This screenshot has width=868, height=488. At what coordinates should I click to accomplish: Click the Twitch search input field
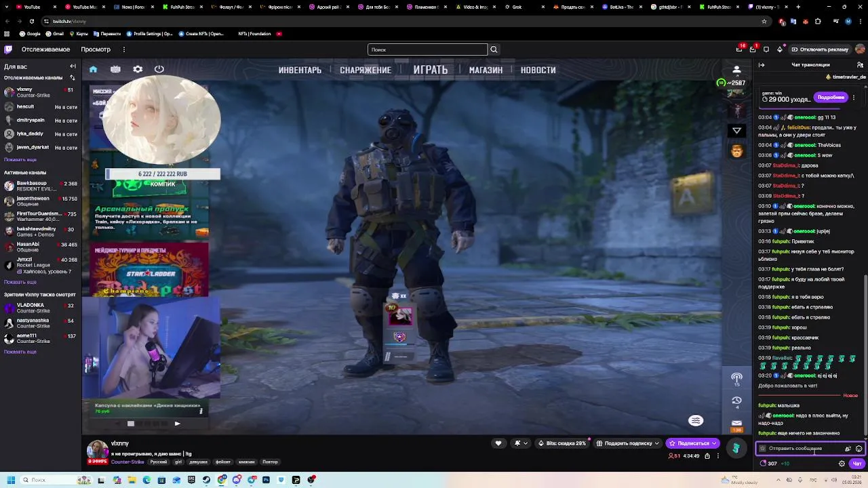click(x=427, y=49)
